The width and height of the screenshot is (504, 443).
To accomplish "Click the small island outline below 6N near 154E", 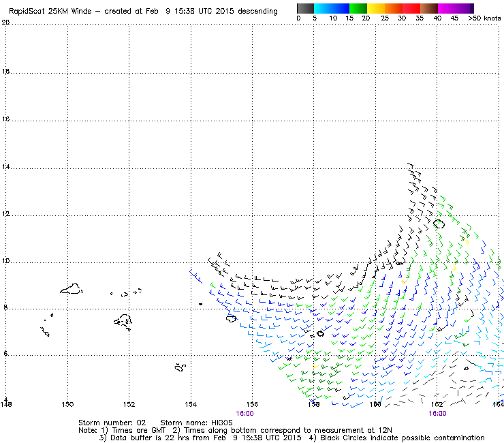I will coord(180,367).
